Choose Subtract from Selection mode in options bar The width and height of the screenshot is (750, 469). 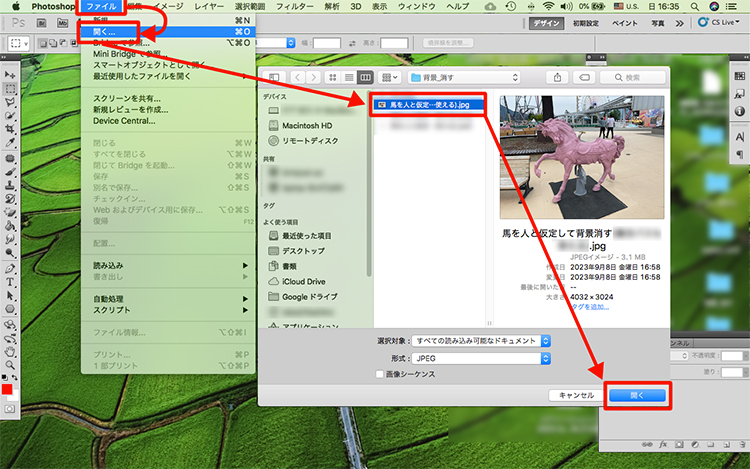tap(63, 44)
